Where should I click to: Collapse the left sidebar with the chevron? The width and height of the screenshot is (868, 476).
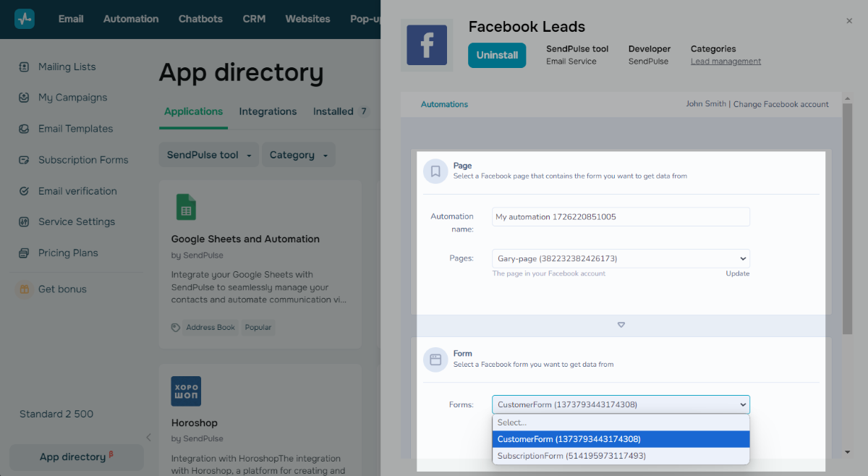pyautogui.click(x=148, y=437)
